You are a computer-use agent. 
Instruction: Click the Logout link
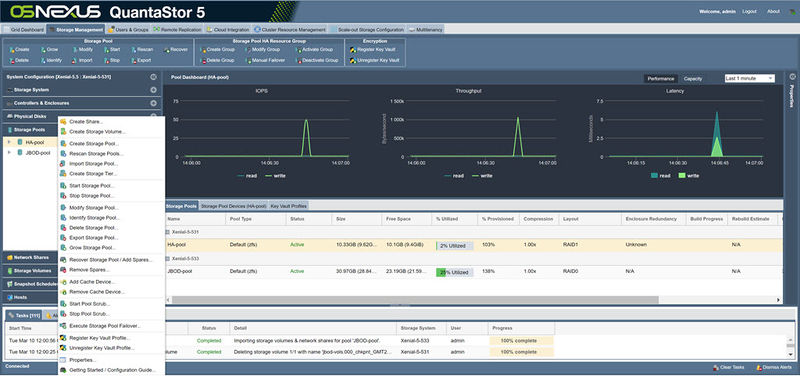[749, 11]
